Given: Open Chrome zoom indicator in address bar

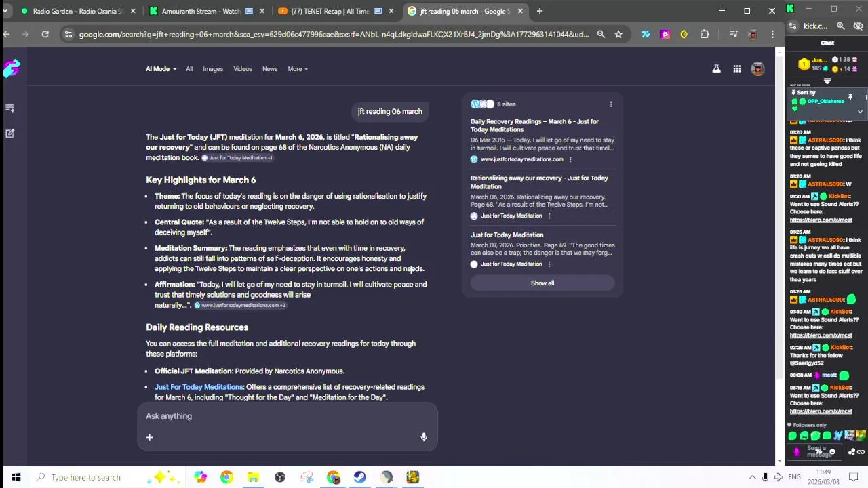Looking at the screenshot, I should point(601,34).
